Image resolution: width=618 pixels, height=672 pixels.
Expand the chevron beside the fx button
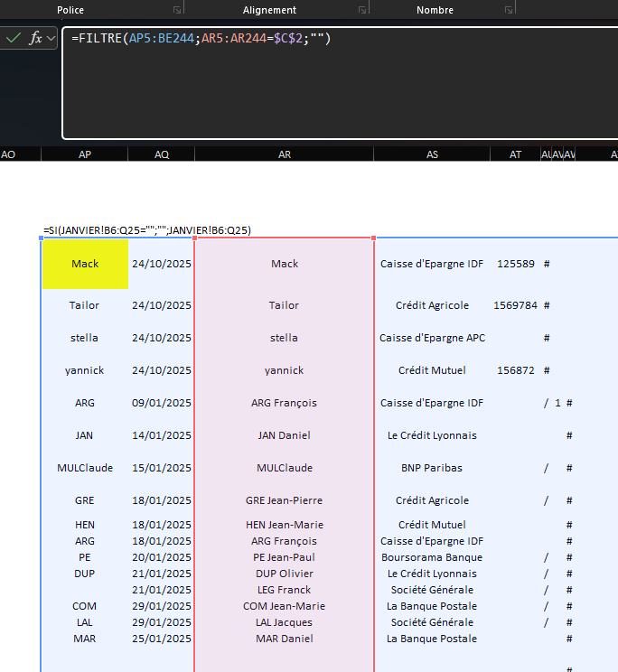click(51, 38)
